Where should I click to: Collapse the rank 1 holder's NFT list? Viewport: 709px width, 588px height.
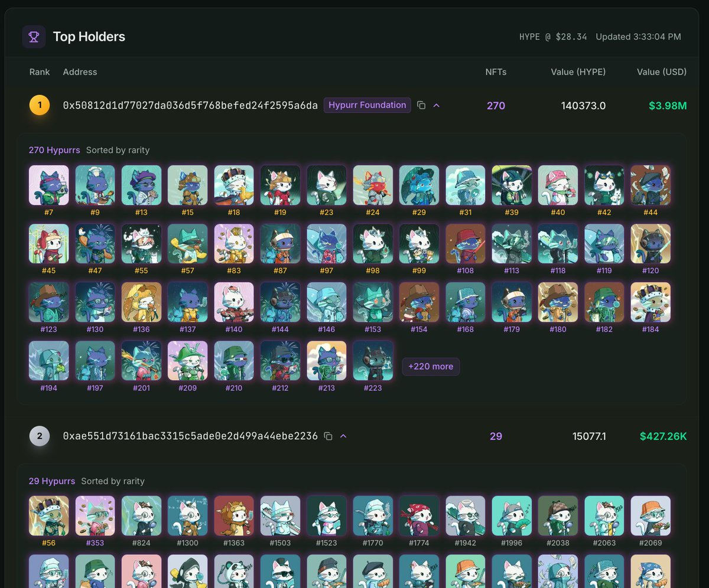click(437, 106)
